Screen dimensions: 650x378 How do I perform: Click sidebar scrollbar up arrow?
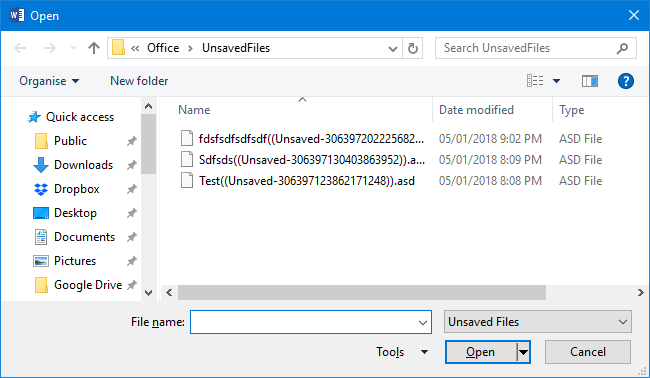tap(148, 107)
